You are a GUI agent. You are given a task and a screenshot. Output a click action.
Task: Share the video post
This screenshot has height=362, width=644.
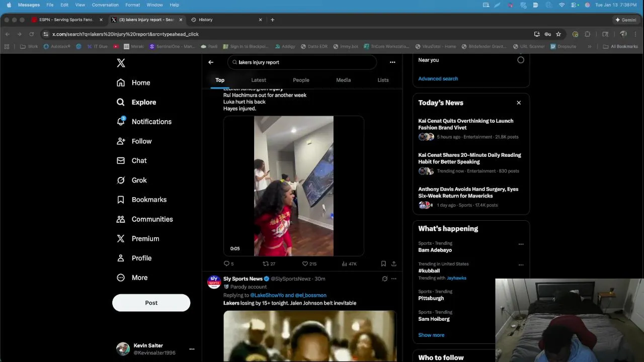click(394, 263)
